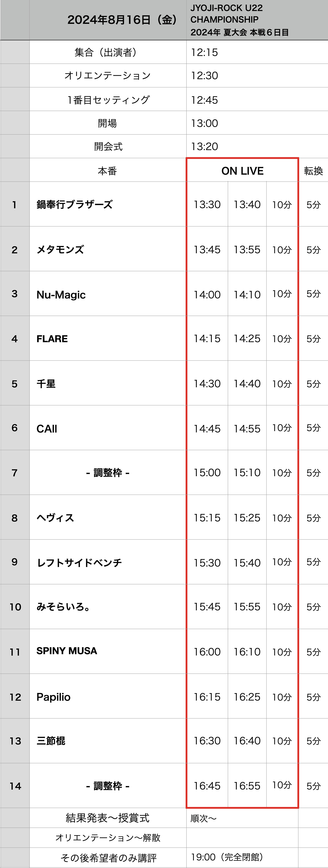328x868 pixels.
Task: Click the Nu-Magic band name
Action: coord(61,295)
